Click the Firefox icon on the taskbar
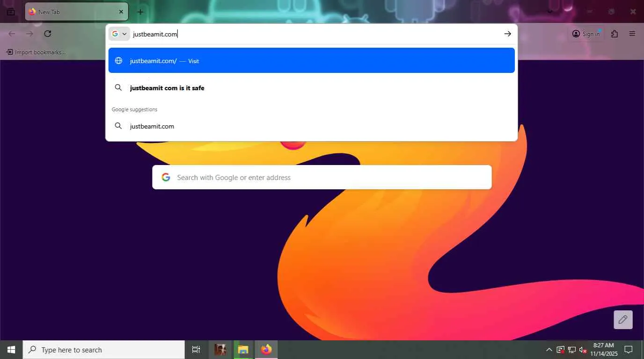Viewport: 644px width, 359px height. (266, 350)
